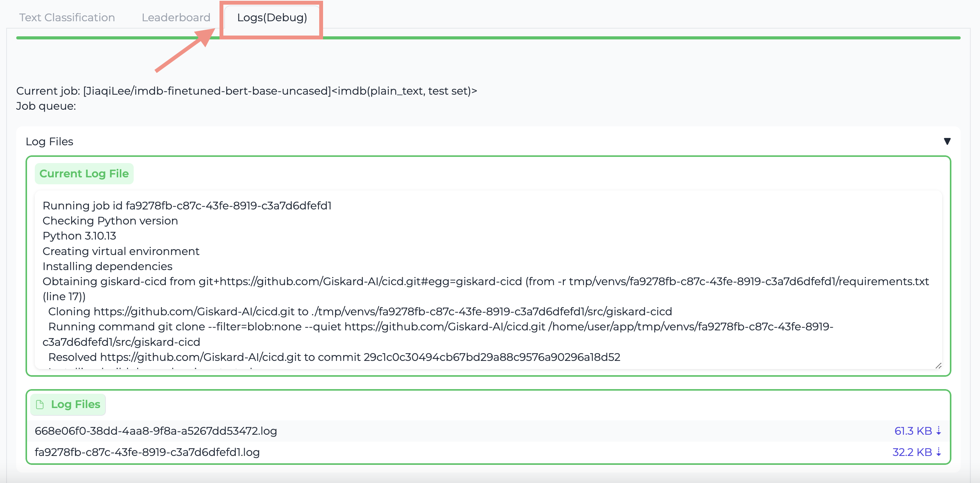Click the green progress bar

488,37
